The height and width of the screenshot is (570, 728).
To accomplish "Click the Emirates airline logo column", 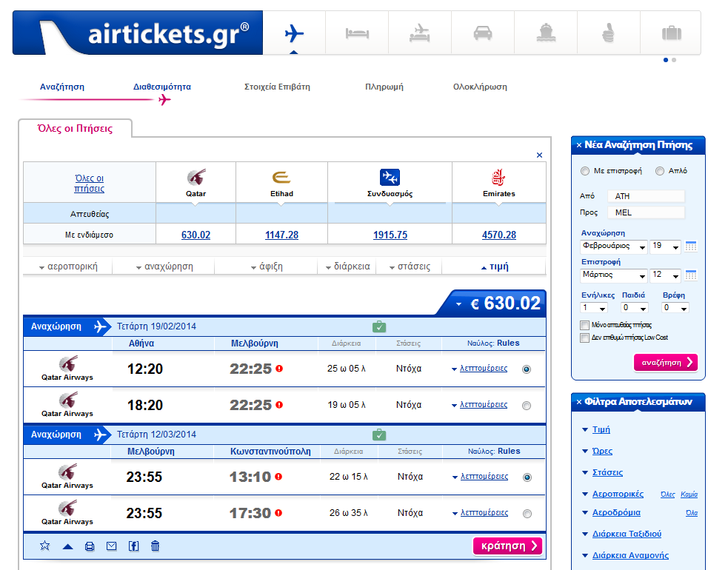I will [x=499, y=182].
